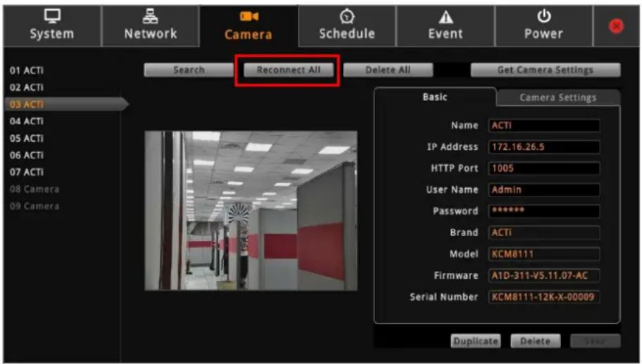Open the System tab

pyautogui.click(x=52, y=26)
